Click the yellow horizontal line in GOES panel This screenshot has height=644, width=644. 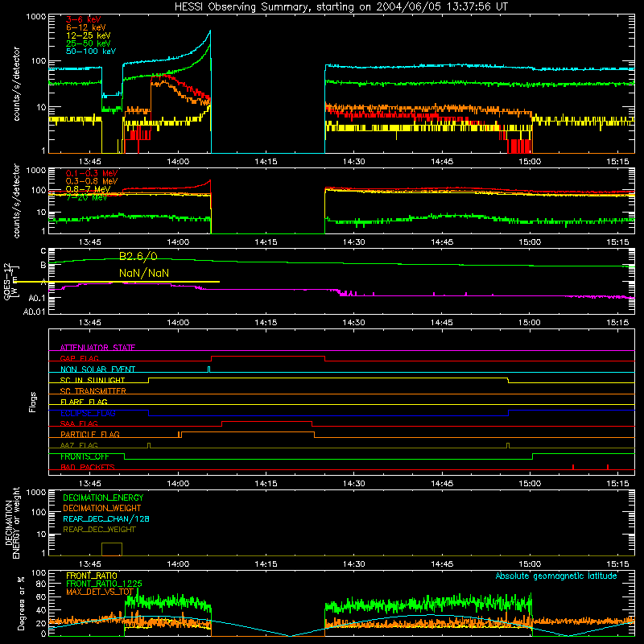[x=117, y=282]
